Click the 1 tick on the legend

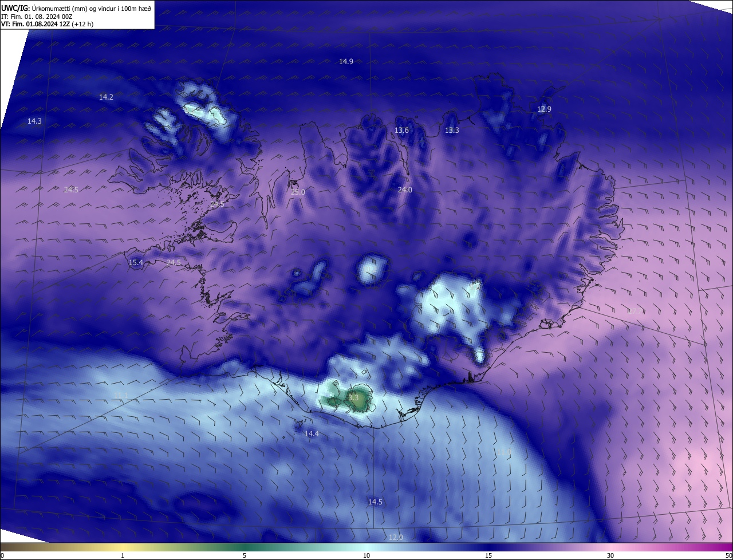click(123, 555)
